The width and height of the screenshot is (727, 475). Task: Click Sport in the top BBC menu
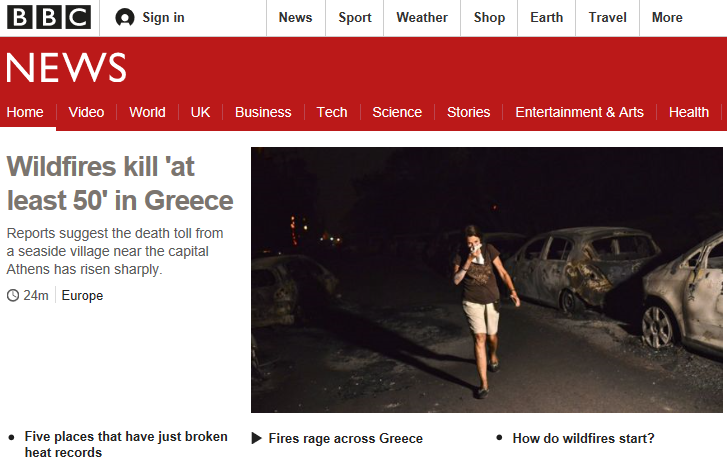tap(354, 17)
